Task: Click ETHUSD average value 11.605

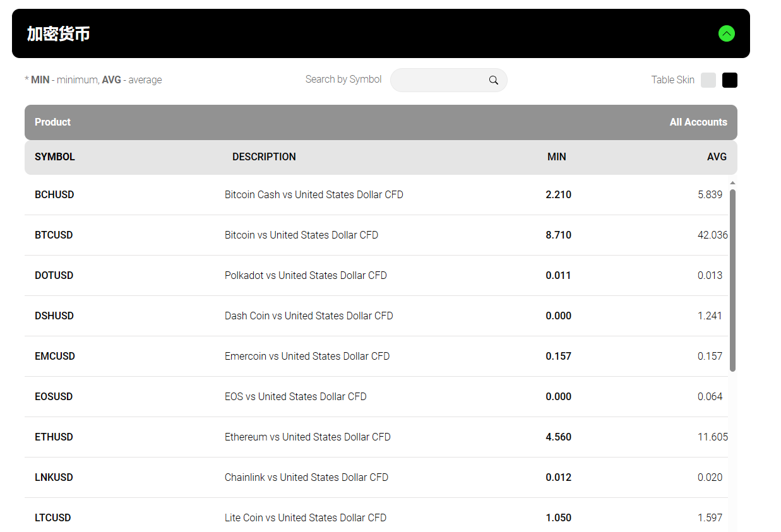Action: [713, 437]
